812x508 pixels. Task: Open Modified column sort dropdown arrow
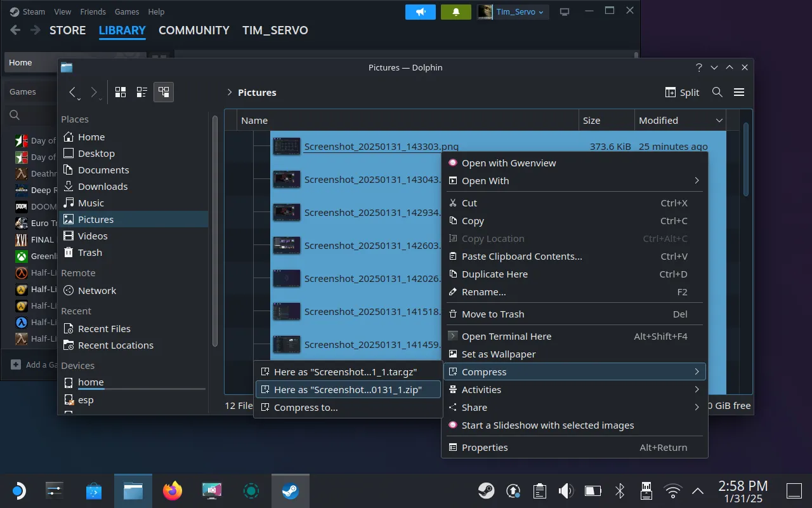point(719,121)
